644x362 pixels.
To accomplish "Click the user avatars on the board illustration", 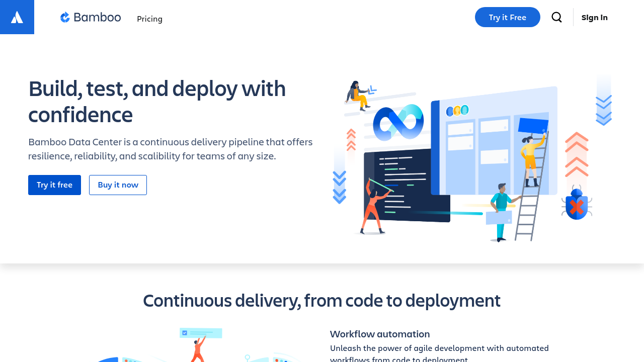I will point(457,110).
